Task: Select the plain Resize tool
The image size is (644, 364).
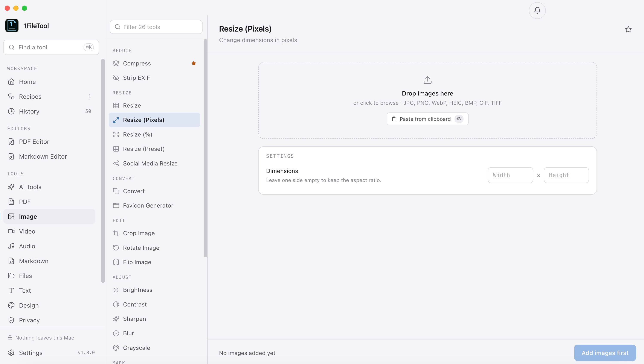Action: [x=154, y=106]
